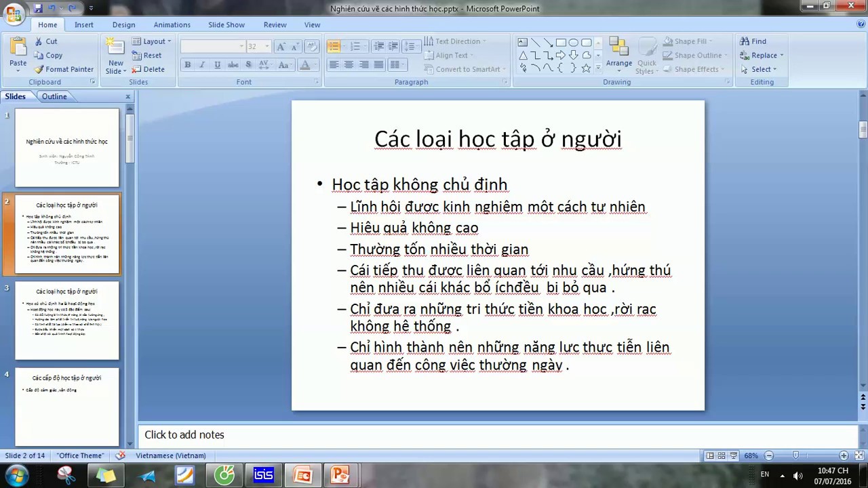This screenshot has height=488, width=868.
Task: Open the Animations tab
Action: pyautogui.click(x=172, y=24)
